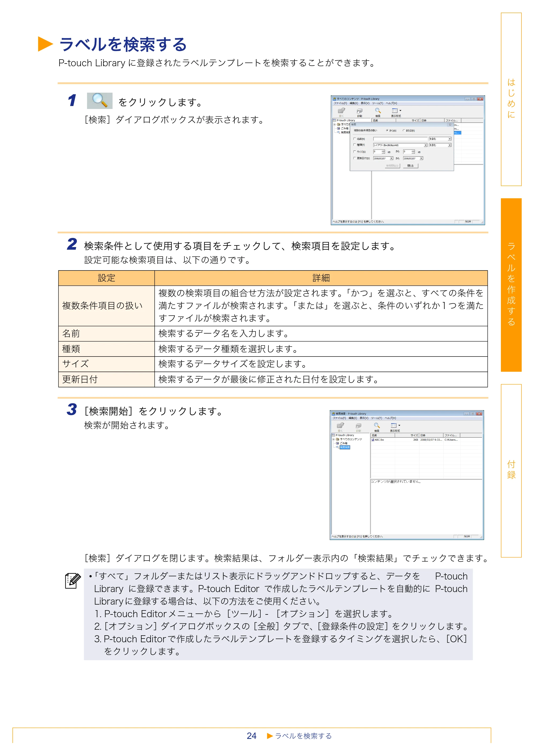The image size is (534, 756).
Task: Open the 表示形式 dropdown arrow in 検索結果 window
Action: (x=399, y=425)
